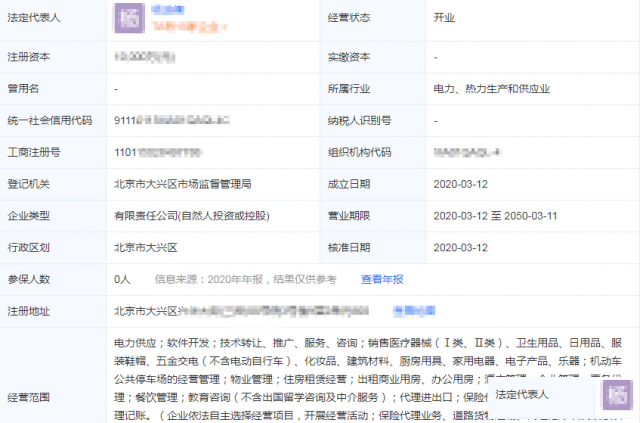Click the avatar in the floating 法定代表人 card
The width and height of the screenshot is (640, 423).
tap(618, 394)
